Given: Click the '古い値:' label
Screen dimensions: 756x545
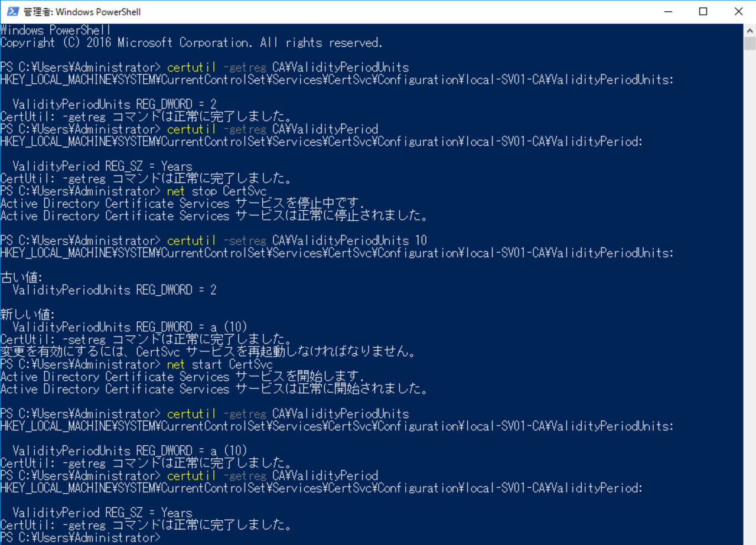Looking at the screenshot, I should pyautogui.click(x=22, y=278).
